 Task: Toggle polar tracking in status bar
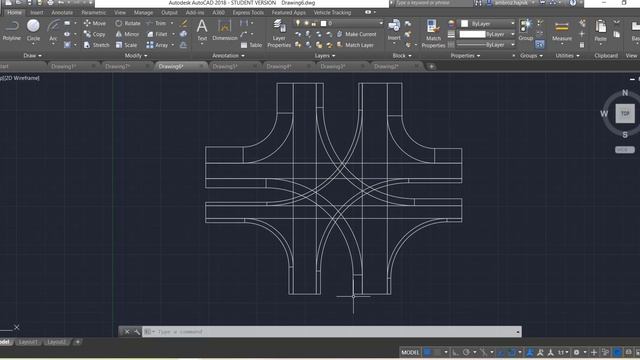466,352
